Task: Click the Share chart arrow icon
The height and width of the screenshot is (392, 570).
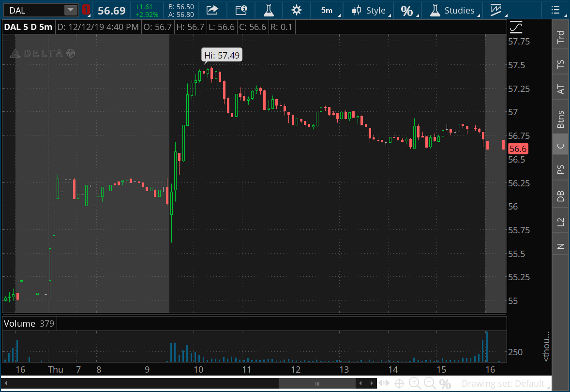Action: (x=212, y=10)
